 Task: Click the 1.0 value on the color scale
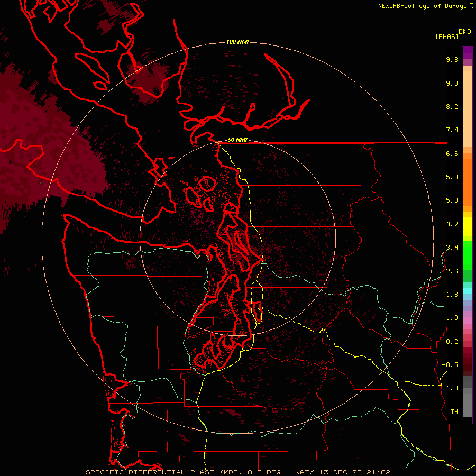click(x=452, y=318)
